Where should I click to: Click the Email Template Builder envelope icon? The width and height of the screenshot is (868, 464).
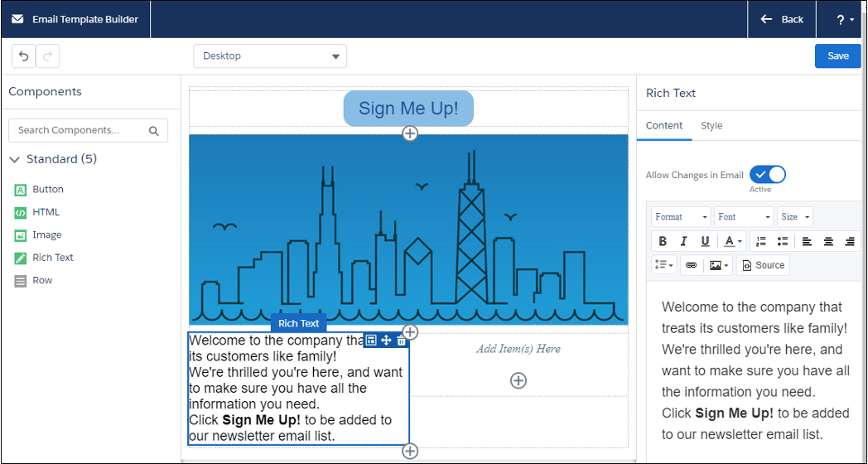(17, 19)
